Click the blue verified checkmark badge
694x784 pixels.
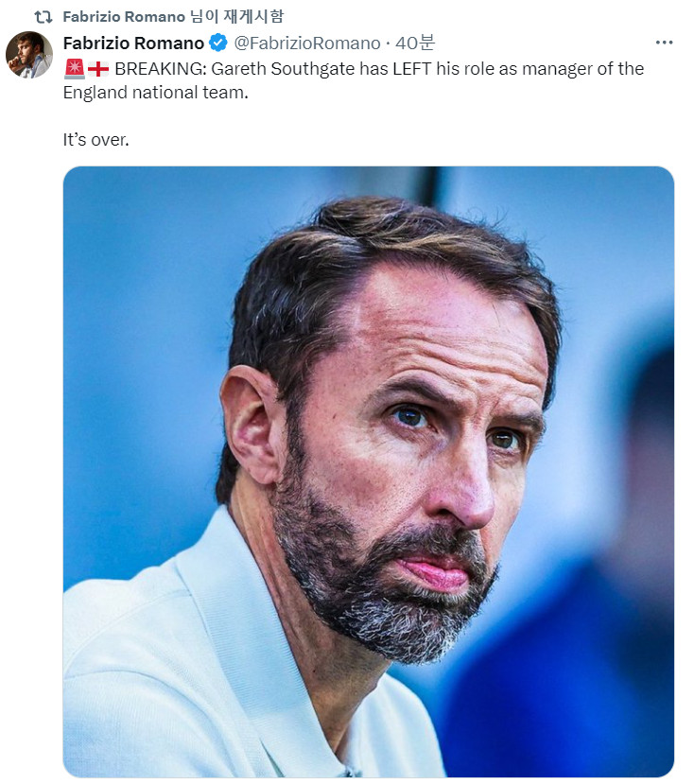(218, 43)
